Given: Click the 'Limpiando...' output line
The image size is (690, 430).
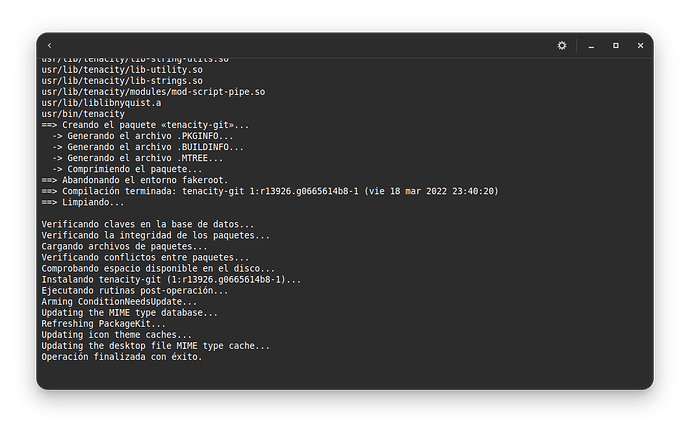Looking at the screenshot, I should click(83, 202).
